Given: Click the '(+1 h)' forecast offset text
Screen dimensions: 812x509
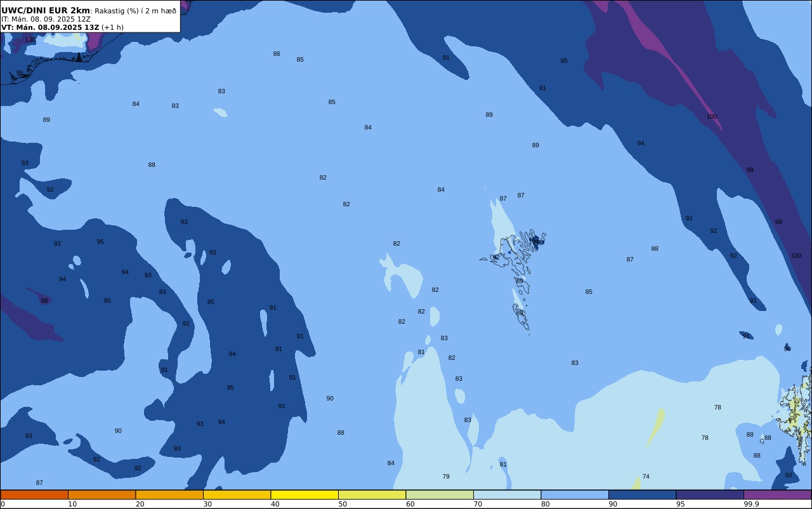Looking at the screenshot, I should 112,27.
